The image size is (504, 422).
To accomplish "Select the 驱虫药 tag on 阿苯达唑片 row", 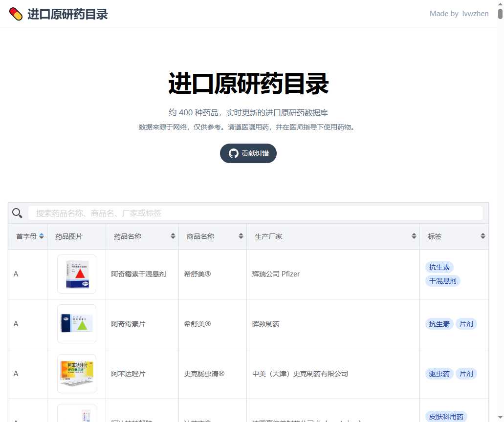I will coord(438,374).
